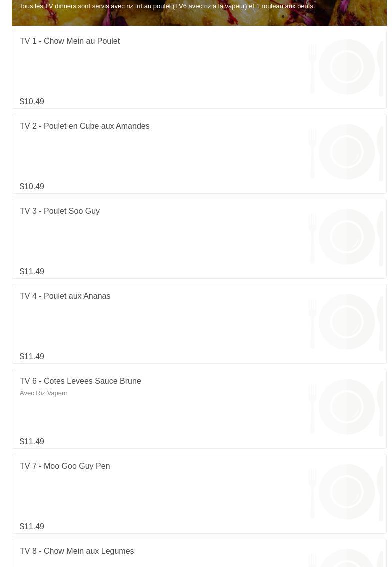Select the plate icon for Cotes Levees Sauce Brune

coord(346,407)
